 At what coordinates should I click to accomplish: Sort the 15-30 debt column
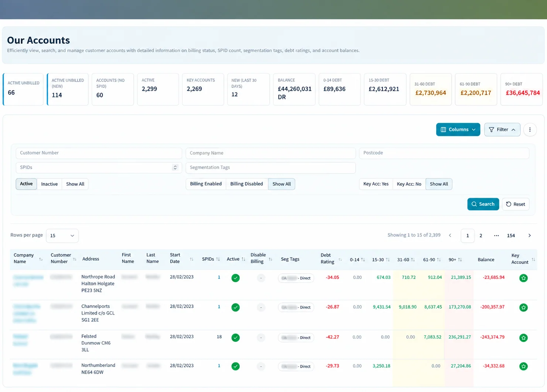click(387, 259)
